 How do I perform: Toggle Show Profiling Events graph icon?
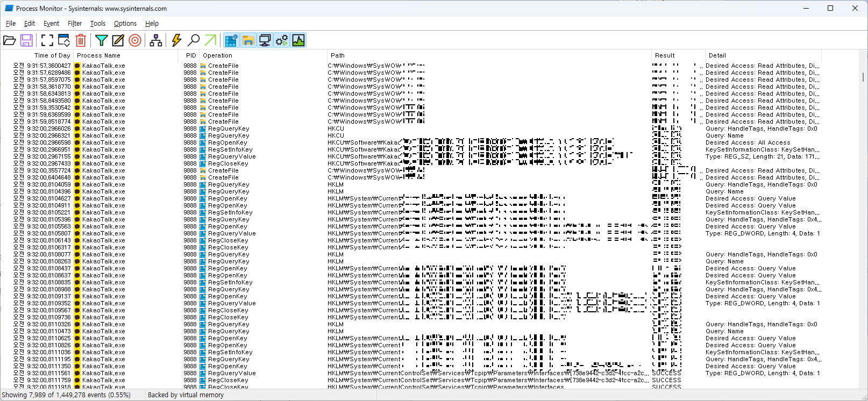point(298,40)
